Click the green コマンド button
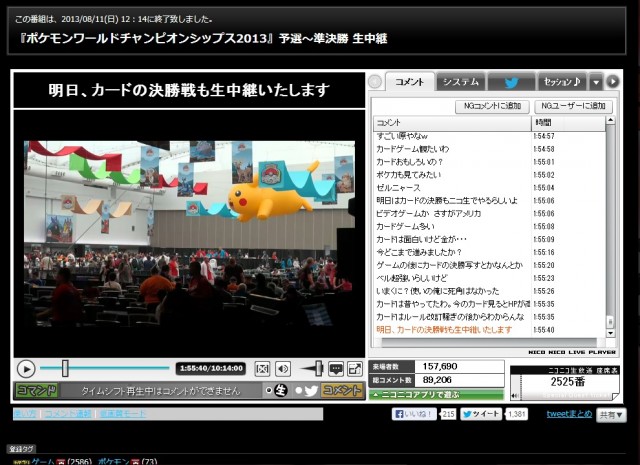This screenshot has height=465, width=640. coord(37,391)
